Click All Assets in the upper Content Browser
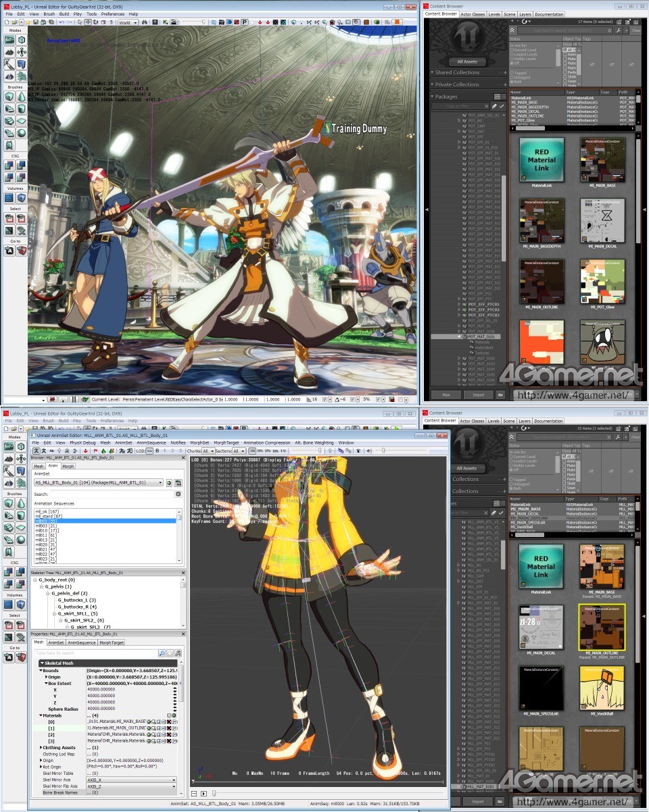 click(467, 61)
